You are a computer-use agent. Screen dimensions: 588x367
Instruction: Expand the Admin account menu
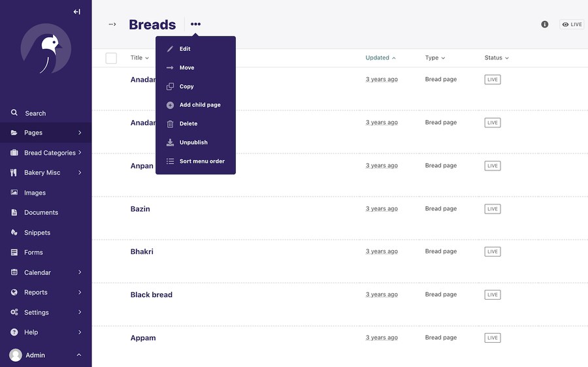[46, 355]
